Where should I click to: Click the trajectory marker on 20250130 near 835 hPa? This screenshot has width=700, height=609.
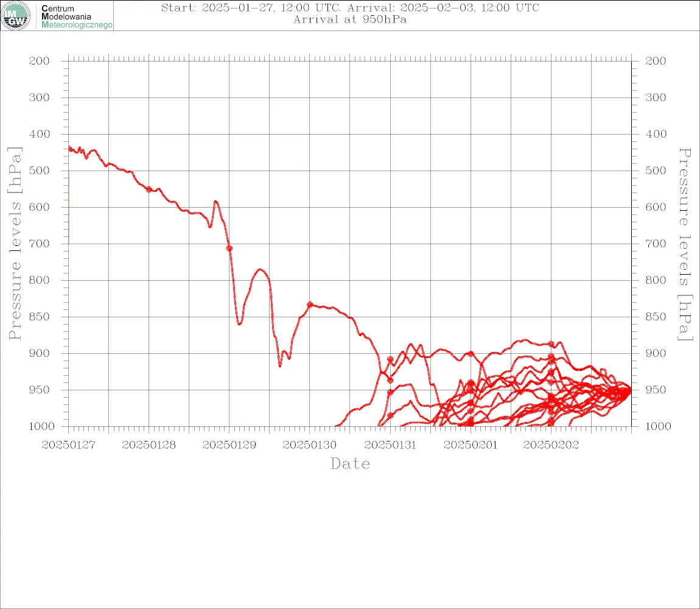click(310, 304)
